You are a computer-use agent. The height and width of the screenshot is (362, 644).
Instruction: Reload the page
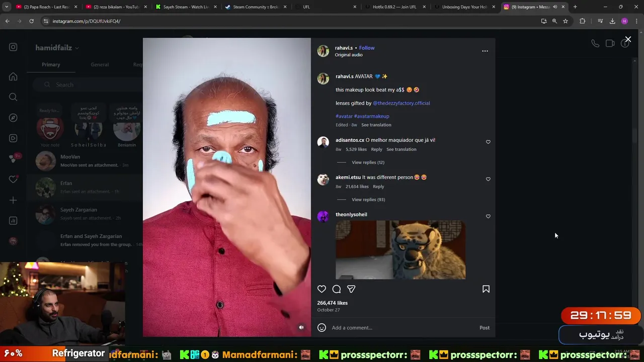point(31,21)
